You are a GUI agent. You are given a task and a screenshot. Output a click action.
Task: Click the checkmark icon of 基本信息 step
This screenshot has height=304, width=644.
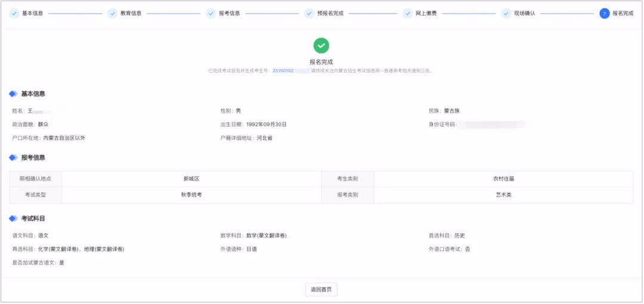pyautogui.click(x=14, y=13)
